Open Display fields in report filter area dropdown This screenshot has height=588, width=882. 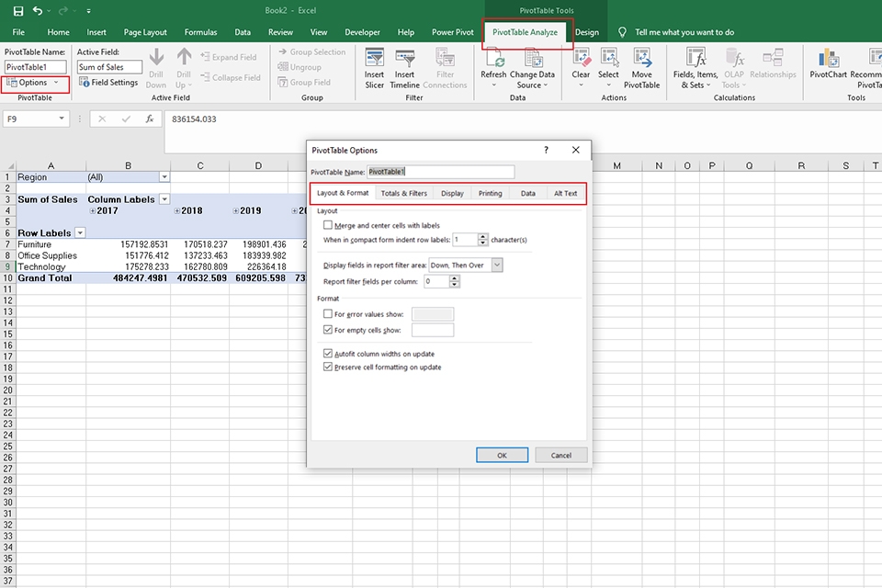(x=497, y=265)
